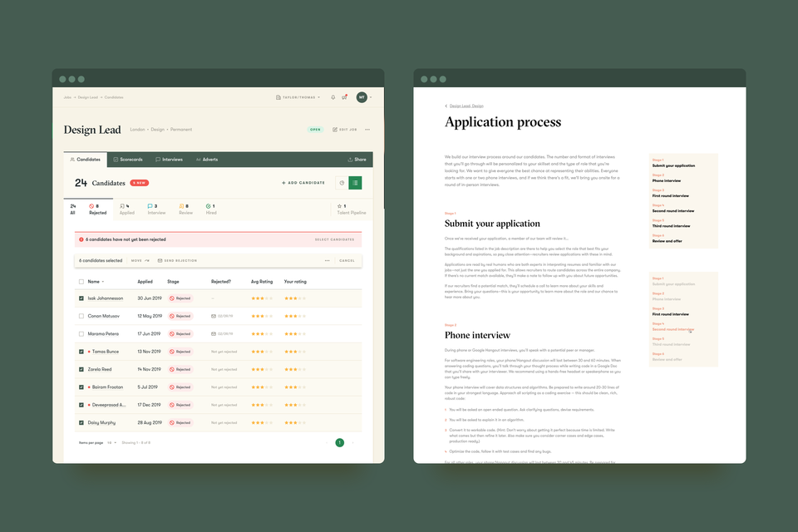The width and height of the screenshot is (798, 532).
Task: Uncheck Zarela Reed's checkbox
Action: pos(81,370)
